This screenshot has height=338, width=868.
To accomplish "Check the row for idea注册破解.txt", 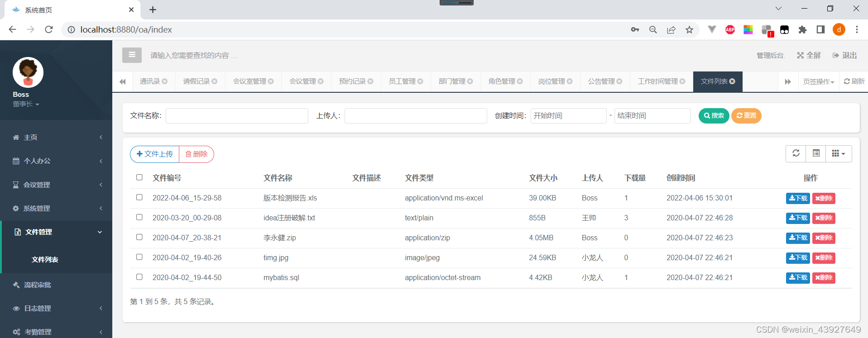I will pos(139,217).
